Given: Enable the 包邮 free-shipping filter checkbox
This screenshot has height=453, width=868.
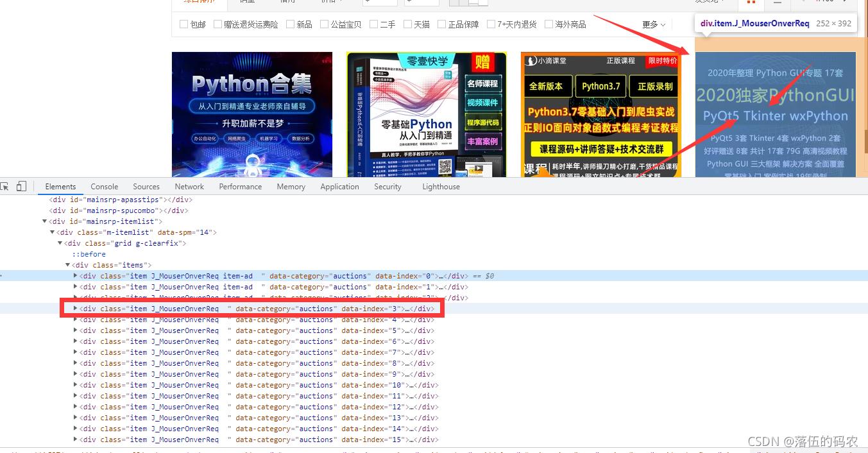Looking at the screenshot, I should pyautogui.click(x=182, y=24).
